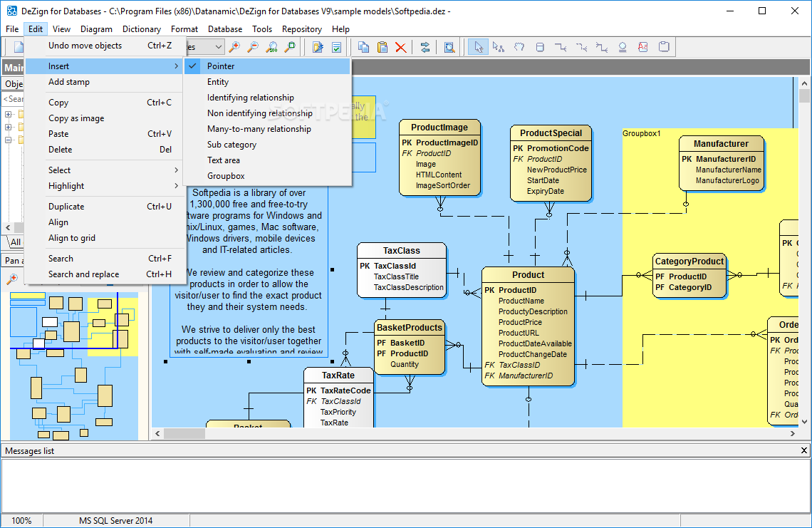Viewport: 812px width, 528px height.
Task: Click the Zoom to 100% toolbar icon
Action: [x=271, y=47]
